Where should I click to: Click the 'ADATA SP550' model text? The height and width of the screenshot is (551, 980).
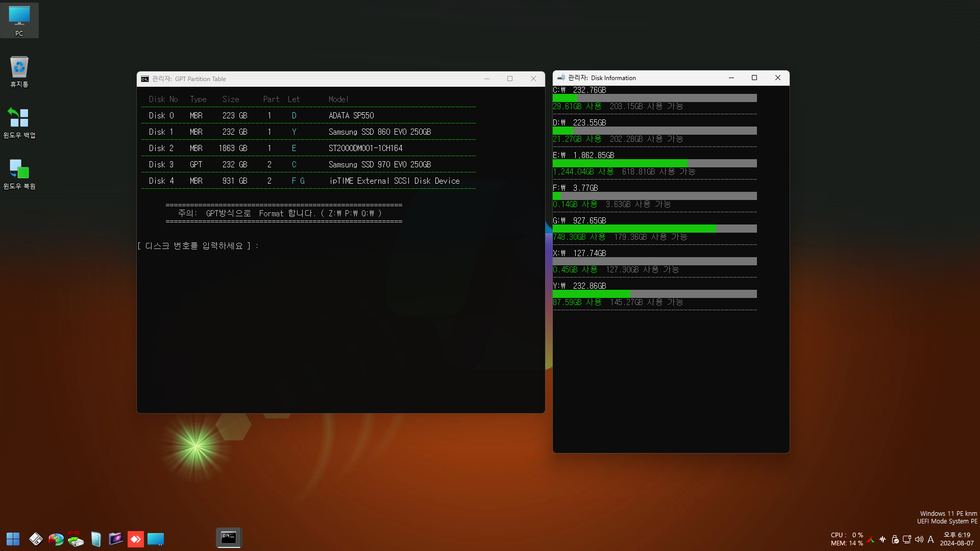coord(351,116)
